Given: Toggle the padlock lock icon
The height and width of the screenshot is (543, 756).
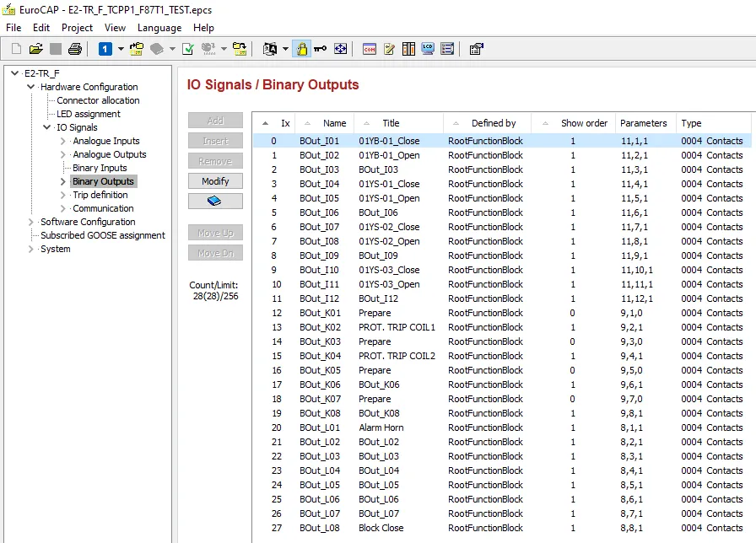Looking at the screenshot, I should pos(302,49).
